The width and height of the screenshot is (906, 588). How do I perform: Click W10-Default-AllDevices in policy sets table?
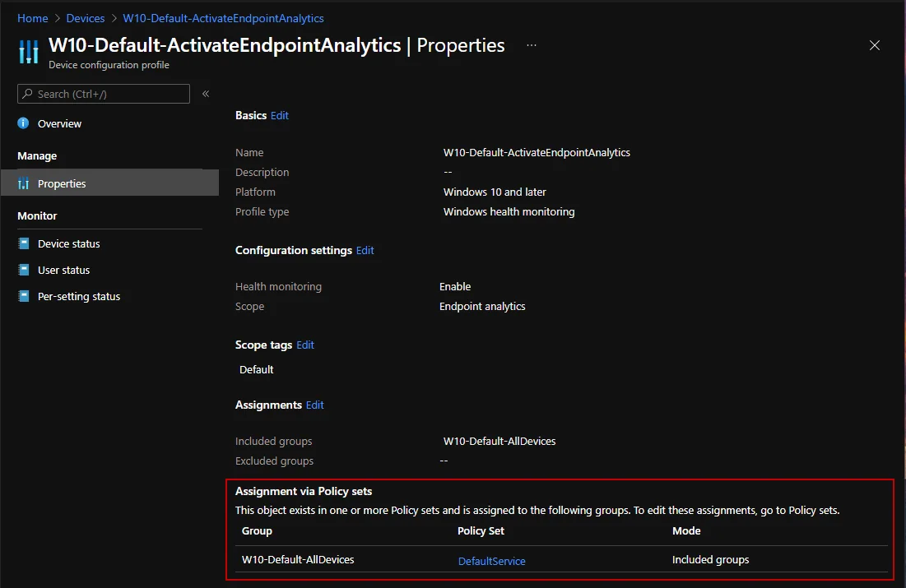(x=298, y=560)
